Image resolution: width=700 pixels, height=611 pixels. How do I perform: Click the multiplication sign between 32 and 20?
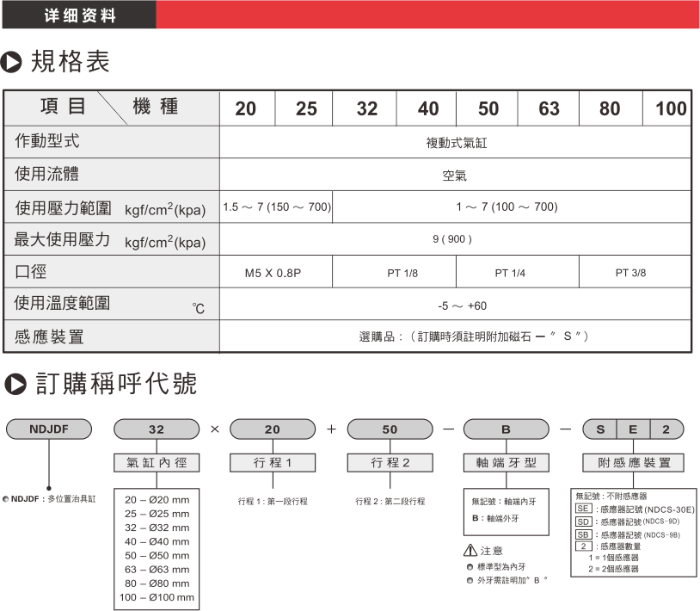pyautogui.click(x=214, y=429)
